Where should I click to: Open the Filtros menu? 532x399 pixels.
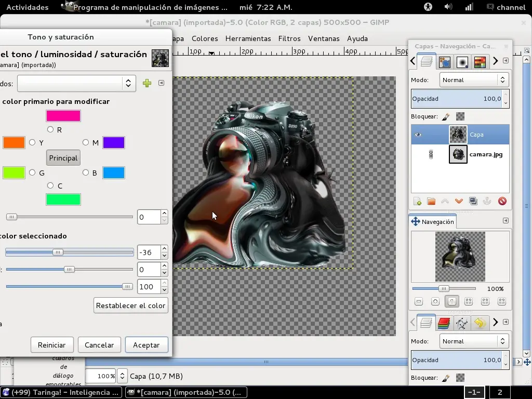(x=289, y=38)
